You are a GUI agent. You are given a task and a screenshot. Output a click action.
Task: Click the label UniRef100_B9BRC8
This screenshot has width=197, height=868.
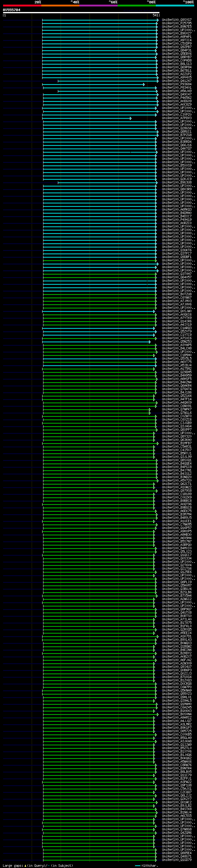click(x=177, y=501)
